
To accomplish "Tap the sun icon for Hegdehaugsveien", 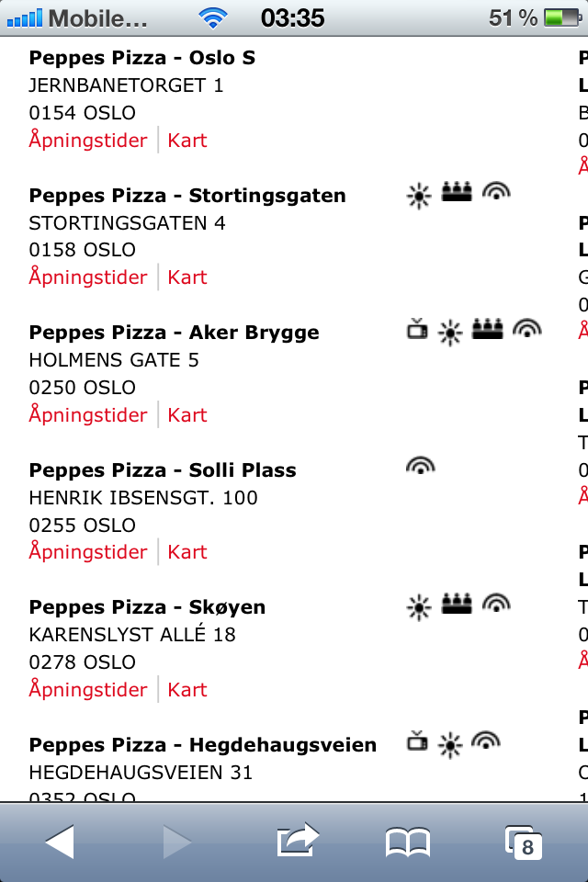I will point(450,745).
